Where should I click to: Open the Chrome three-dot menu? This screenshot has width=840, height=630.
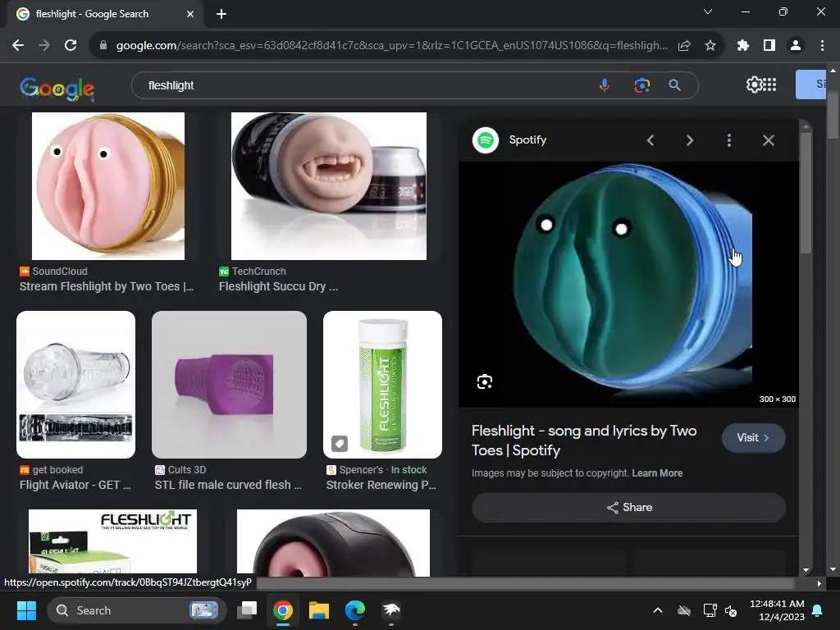tap(822, 46)
